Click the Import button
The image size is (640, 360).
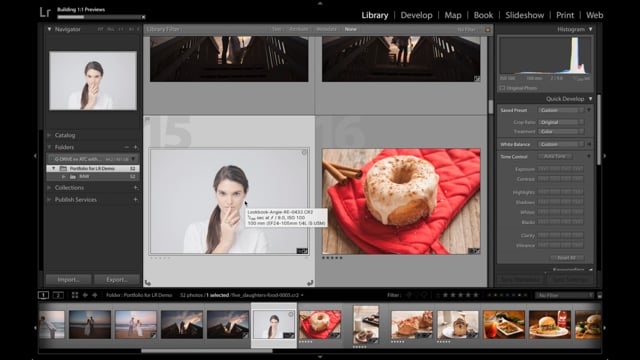click(x=69, y=280)
